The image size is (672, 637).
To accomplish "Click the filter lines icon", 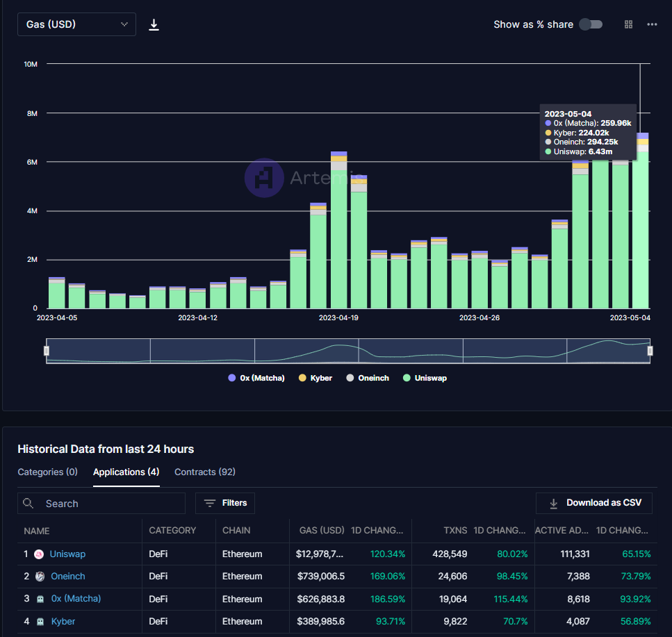I will tap(210, 503).
